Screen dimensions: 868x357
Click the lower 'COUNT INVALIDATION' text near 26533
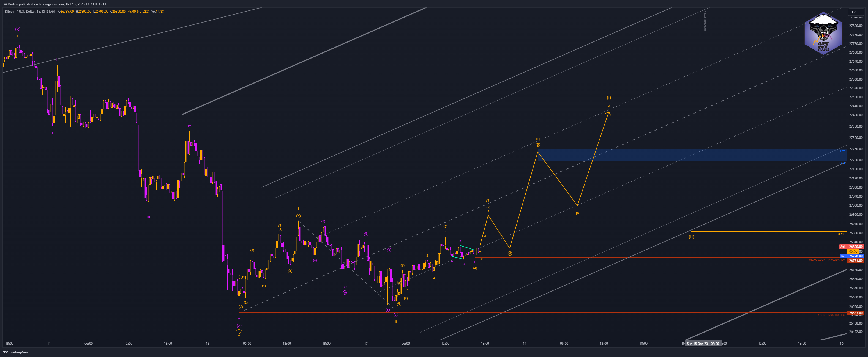click(x=831, y=315)
